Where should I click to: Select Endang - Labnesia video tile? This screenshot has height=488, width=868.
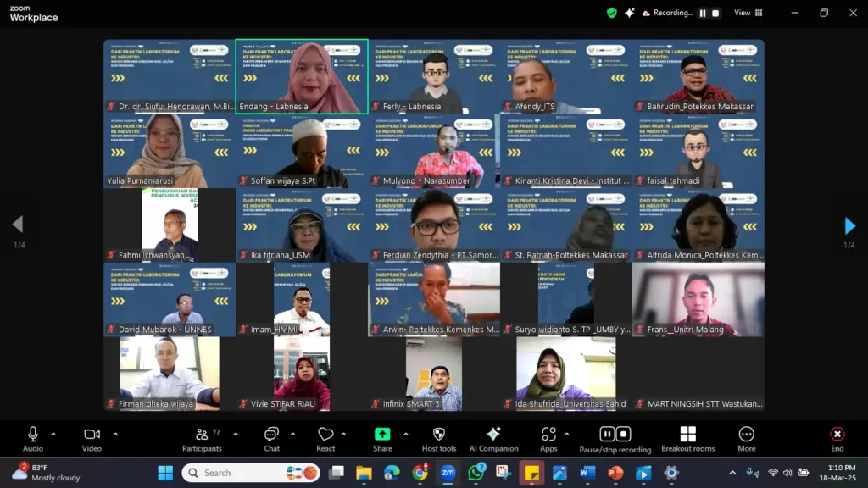(302, 76)
